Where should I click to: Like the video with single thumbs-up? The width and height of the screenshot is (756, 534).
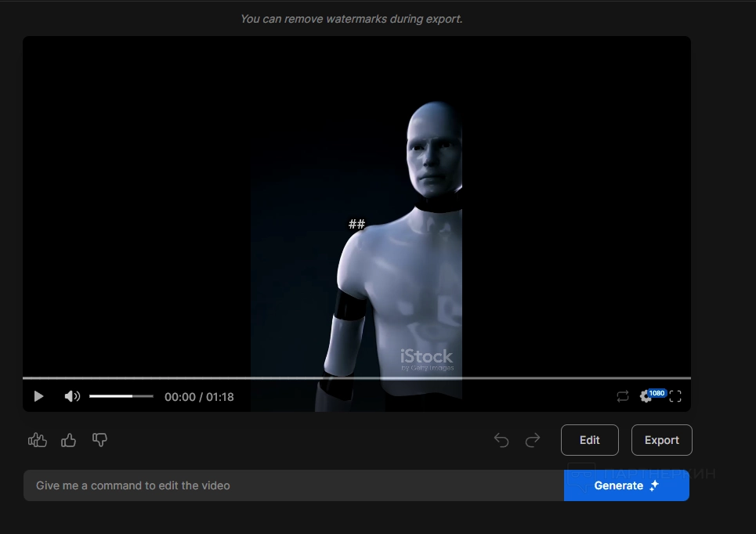coord(69,440)
